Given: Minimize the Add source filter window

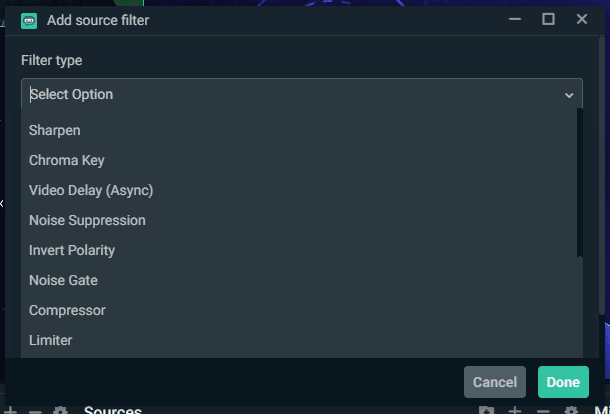Looking at the screenshot, I should click(515, 19).
